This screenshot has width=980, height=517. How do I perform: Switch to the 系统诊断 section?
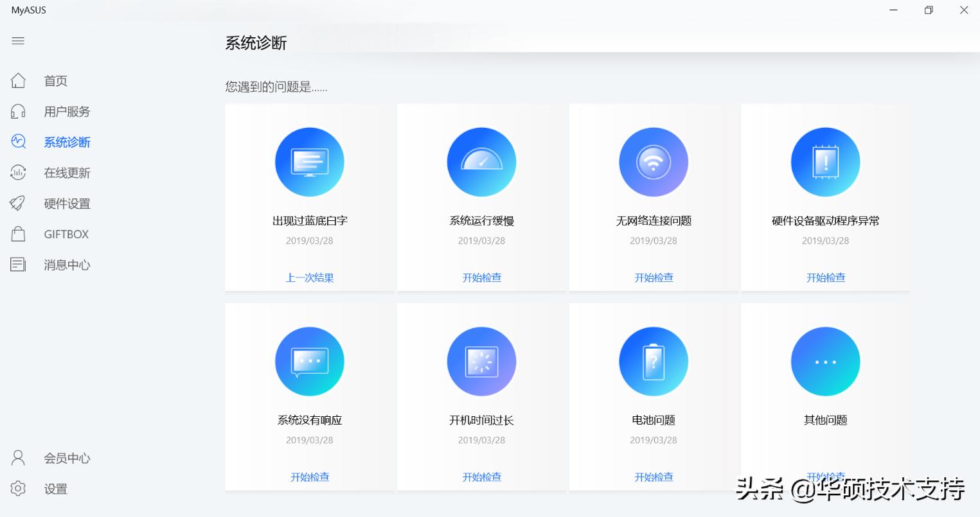click(67, 142)
